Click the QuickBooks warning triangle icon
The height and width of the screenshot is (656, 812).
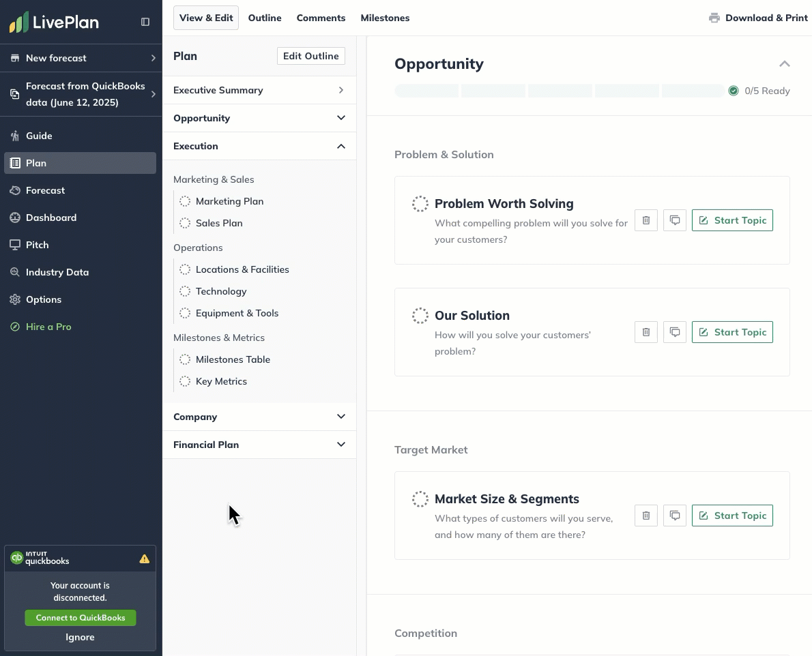145,558
